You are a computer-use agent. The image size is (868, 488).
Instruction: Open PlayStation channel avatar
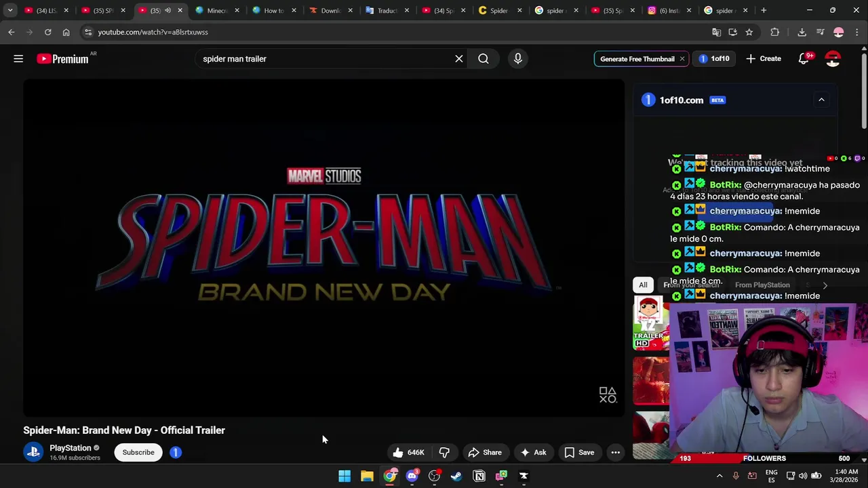tap(33, 452)
